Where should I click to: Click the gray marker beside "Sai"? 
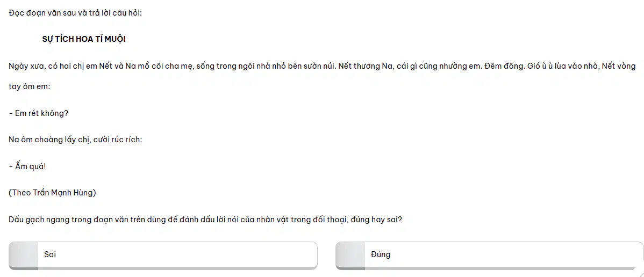coord(24,255)
